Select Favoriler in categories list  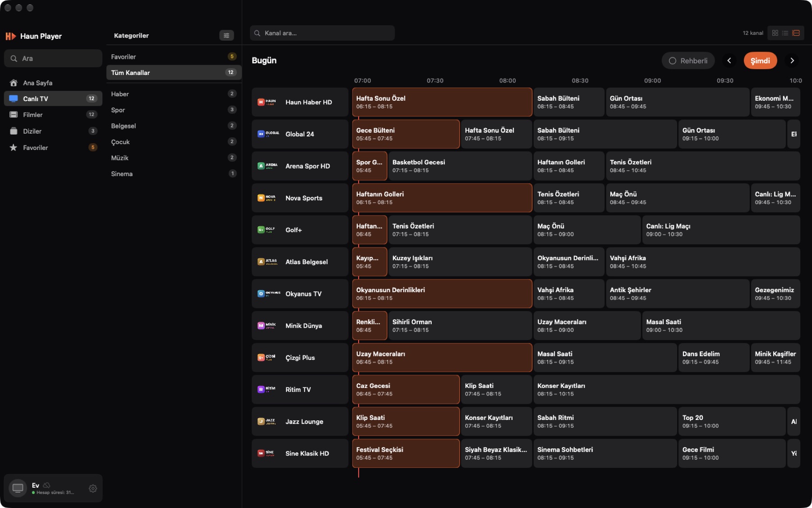pyautogui.click(x=174, y=56)
